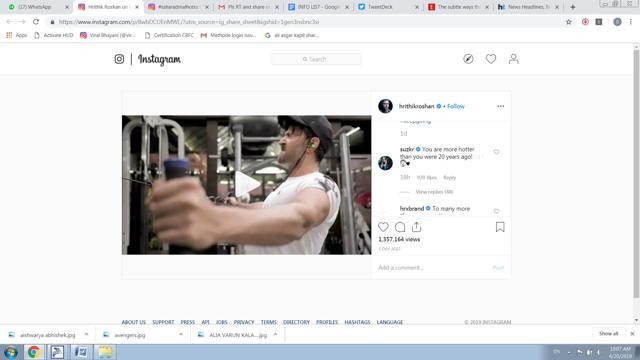The width and height of the screenshot is (640, 360).
Task: Play the gym workout video
Action: [x=247, y=184]
